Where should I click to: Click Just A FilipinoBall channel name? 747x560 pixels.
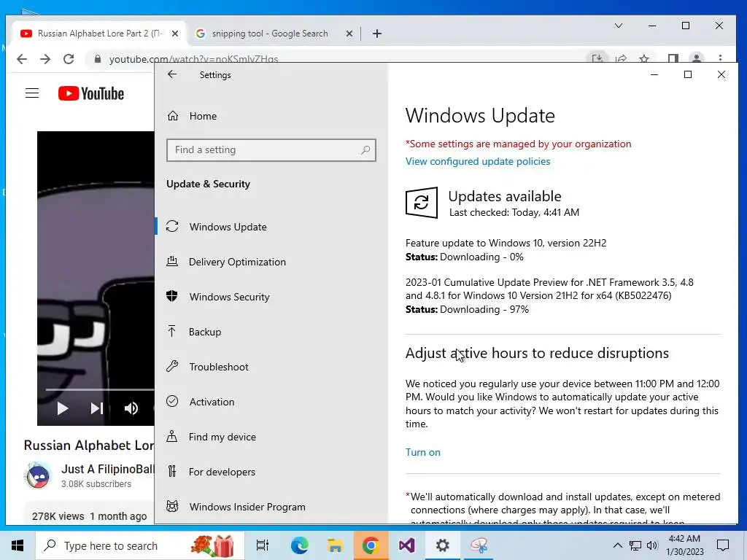[x=108, y=469]
